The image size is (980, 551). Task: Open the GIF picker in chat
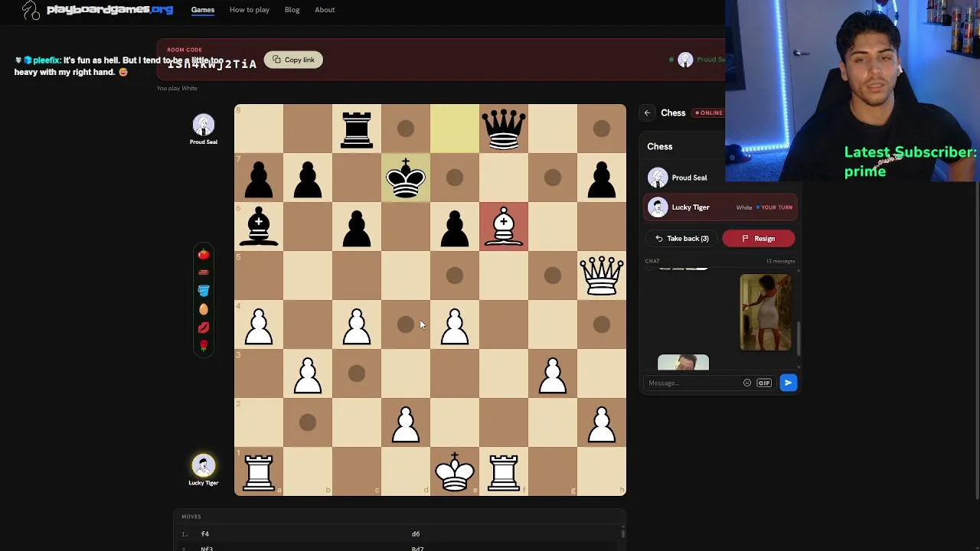[x=764, y=383]
